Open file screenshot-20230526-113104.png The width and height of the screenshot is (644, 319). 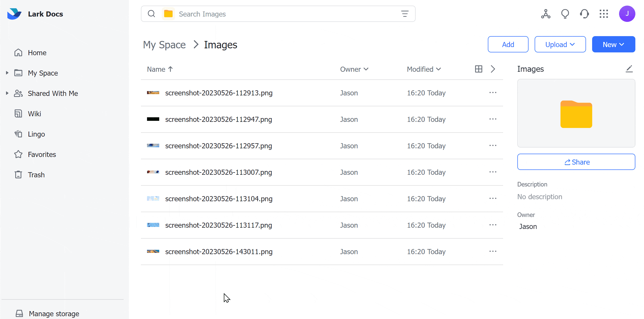click(219, 199)
